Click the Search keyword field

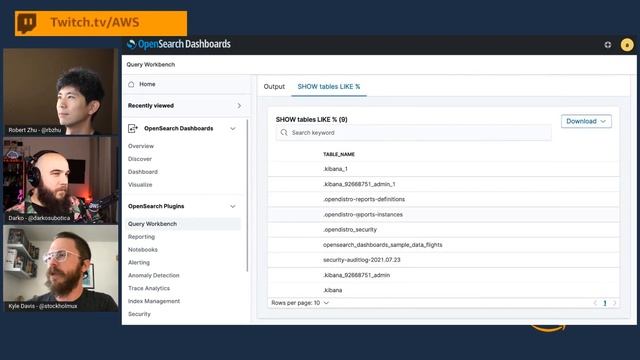[x=413, y=133]
